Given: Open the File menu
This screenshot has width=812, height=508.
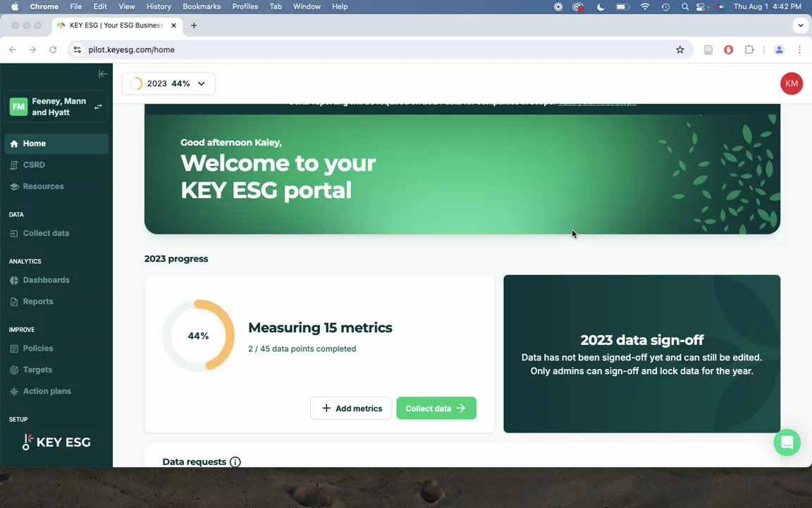Looking at the screenshot, I should click(x=75, y=7).
